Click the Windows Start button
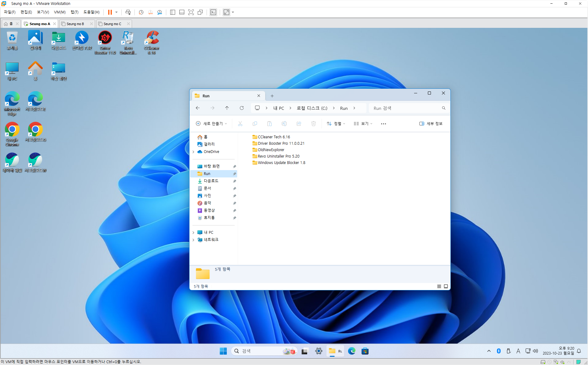 click(x=223, y=351)
